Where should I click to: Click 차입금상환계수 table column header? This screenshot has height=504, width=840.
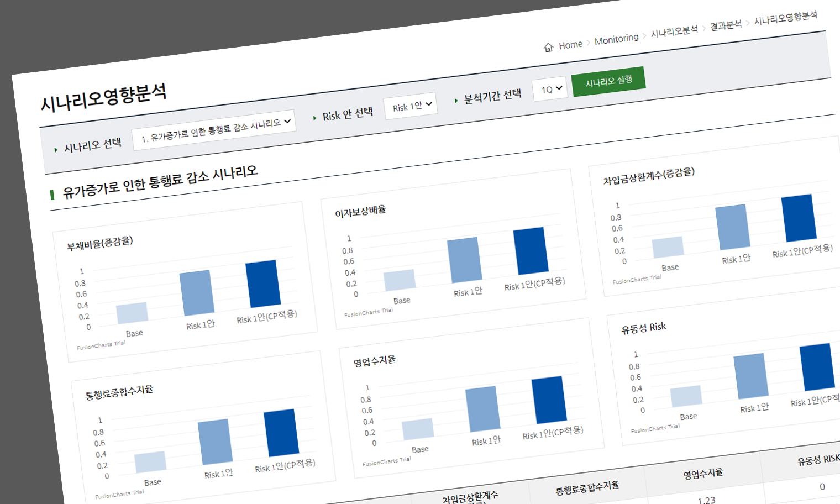pos(470,497)
